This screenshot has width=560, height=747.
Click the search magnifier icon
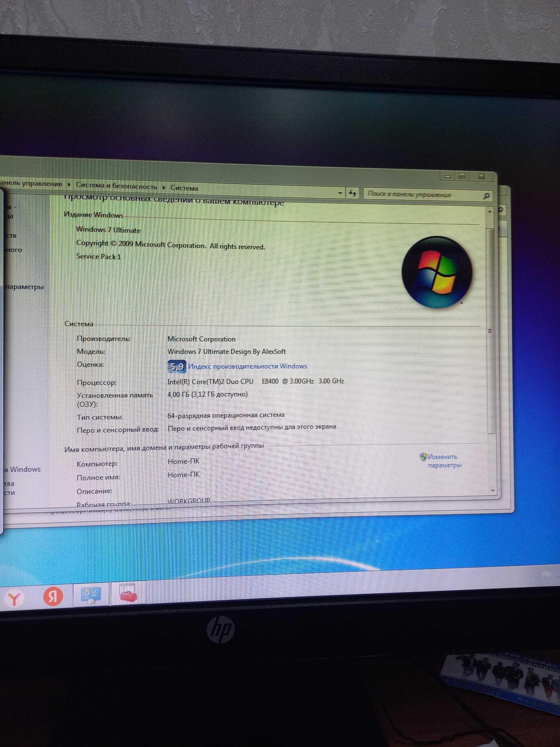tap(487, 196)
